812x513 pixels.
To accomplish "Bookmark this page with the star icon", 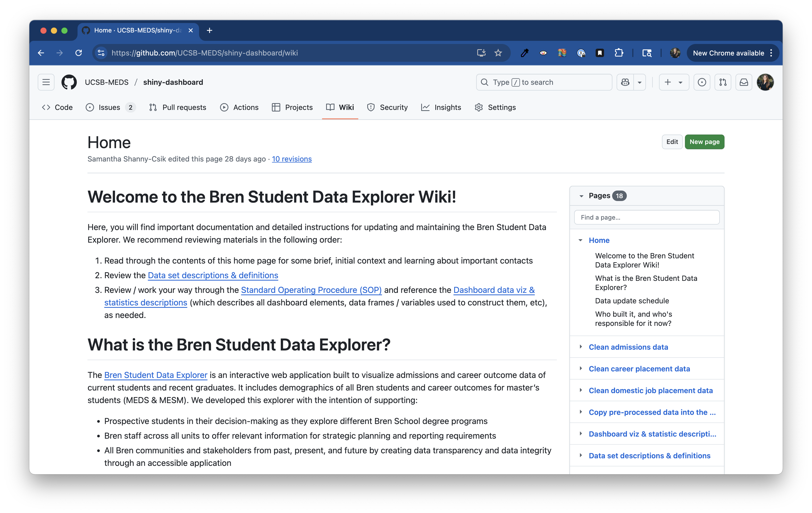I will [x=498, y=53].
